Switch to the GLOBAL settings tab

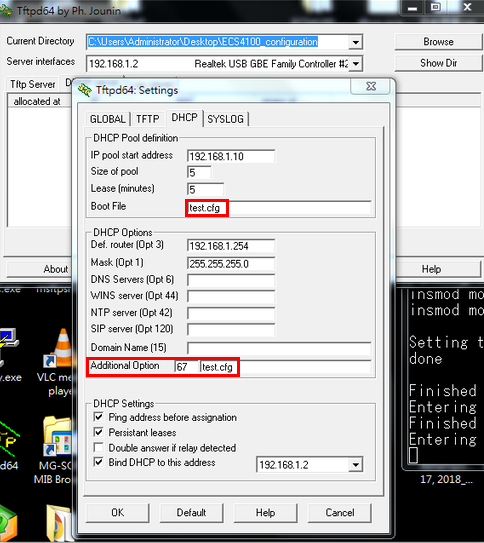108,119
